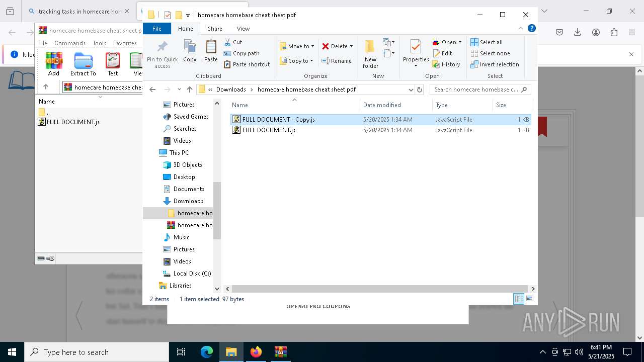Image resolution: width=644 pixels, height=362 pixels.
Task: Switch to the Share ribbon tab
Action: click(x=215, y=29)
